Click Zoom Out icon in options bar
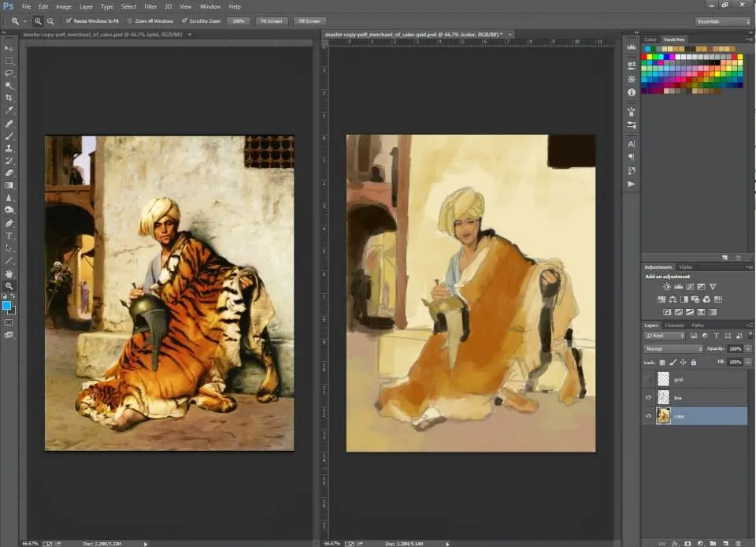The width and height of the screenshot is (756, 547). pos(50,21)
